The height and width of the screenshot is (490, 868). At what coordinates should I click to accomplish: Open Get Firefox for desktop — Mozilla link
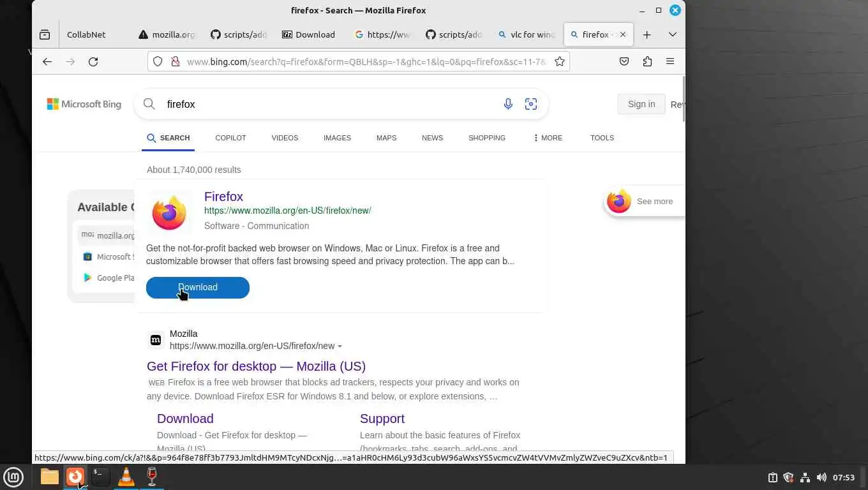[x=256, y=366]
